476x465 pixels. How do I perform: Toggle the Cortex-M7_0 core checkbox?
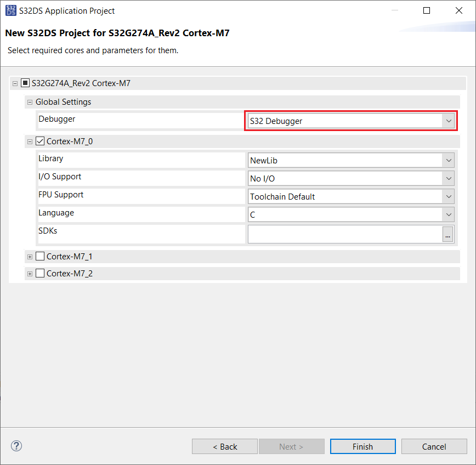pyautogui.click(x=40, y=141)
